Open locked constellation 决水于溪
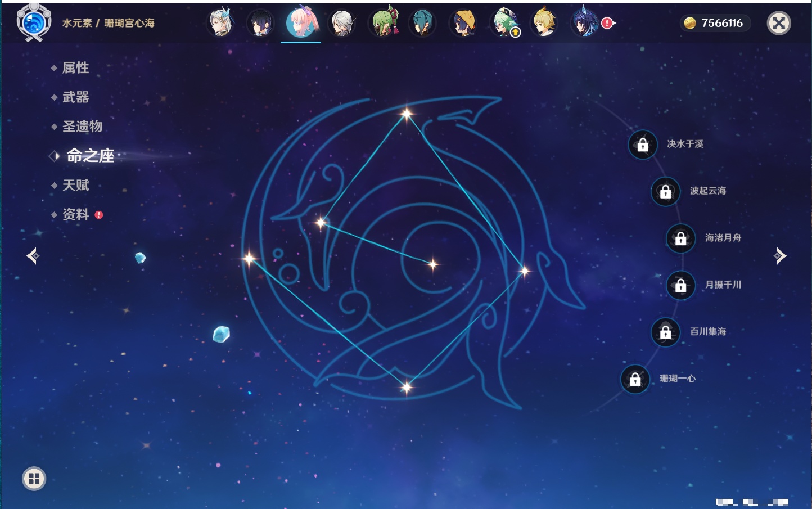The height and width of the screenshot is (509, 812). click(x=643, y=145)
